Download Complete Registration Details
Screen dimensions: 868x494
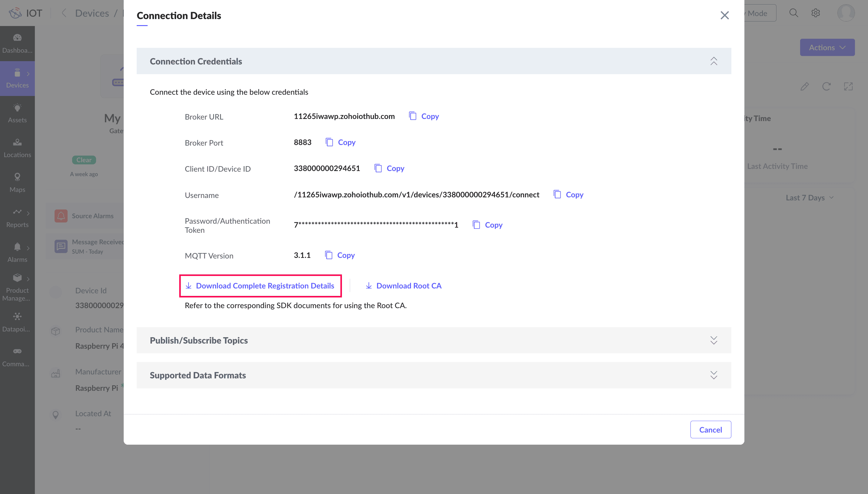260,286
